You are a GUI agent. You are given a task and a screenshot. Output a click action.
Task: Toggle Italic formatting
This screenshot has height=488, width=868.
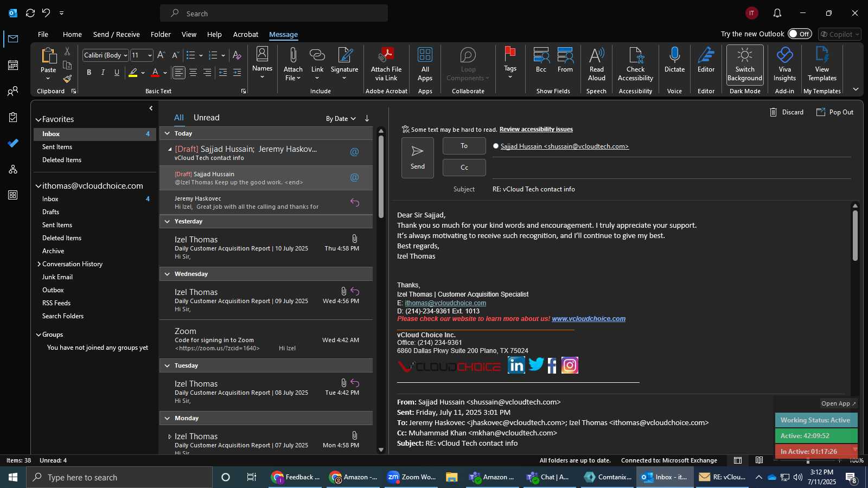coord(103,73)
